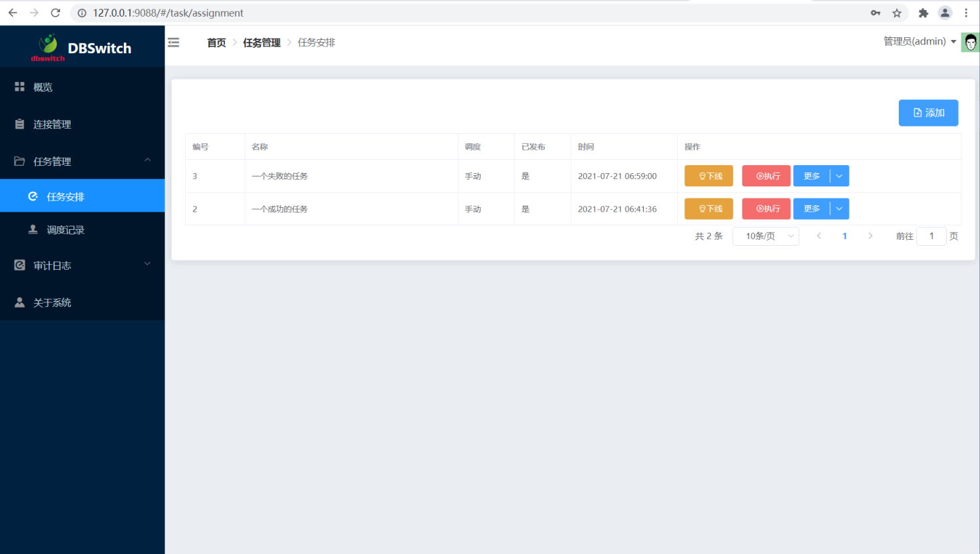Click the DBSwitch logo icon
This screenshot has width=980, height=554.
tap(48, 45)
